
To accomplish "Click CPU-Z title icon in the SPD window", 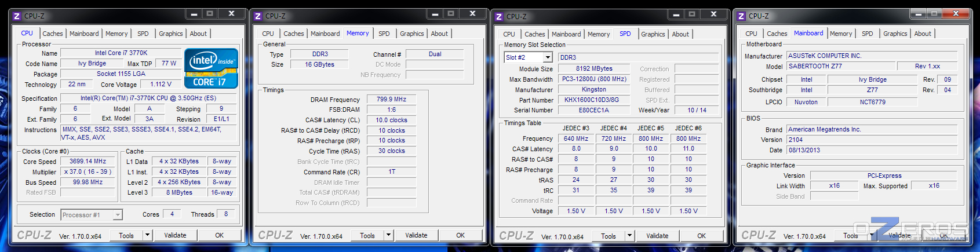I will point(499,17).
